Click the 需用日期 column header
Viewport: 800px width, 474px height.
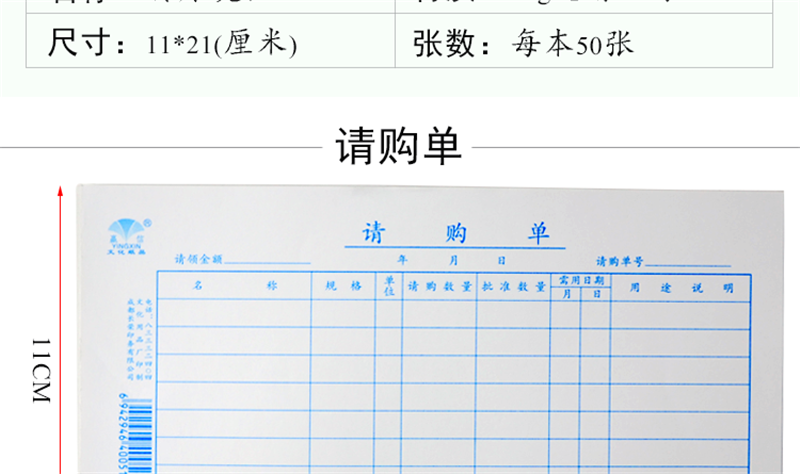click(x=581, y=280)
